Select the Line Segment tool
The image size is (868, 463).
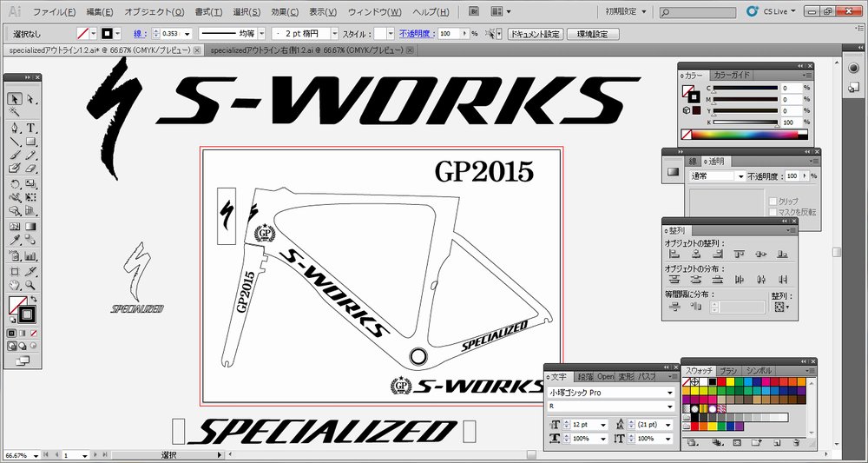[x=15, y=142]
